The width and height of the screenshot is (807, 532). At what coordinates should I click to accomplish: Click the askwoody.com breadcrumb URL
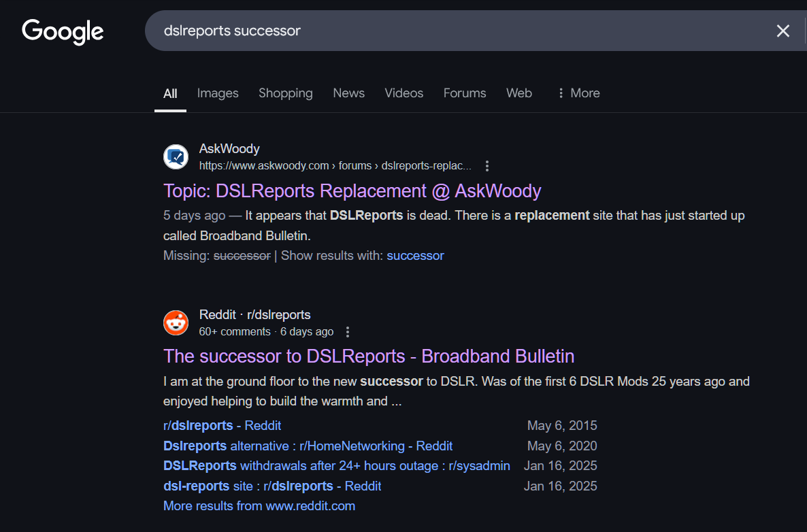point(335,166)
